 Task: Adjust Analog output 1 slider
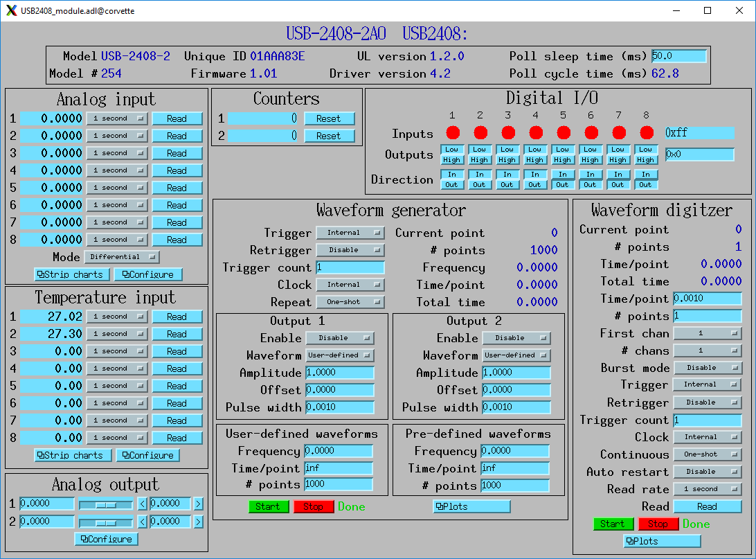(x=106, y=505)
